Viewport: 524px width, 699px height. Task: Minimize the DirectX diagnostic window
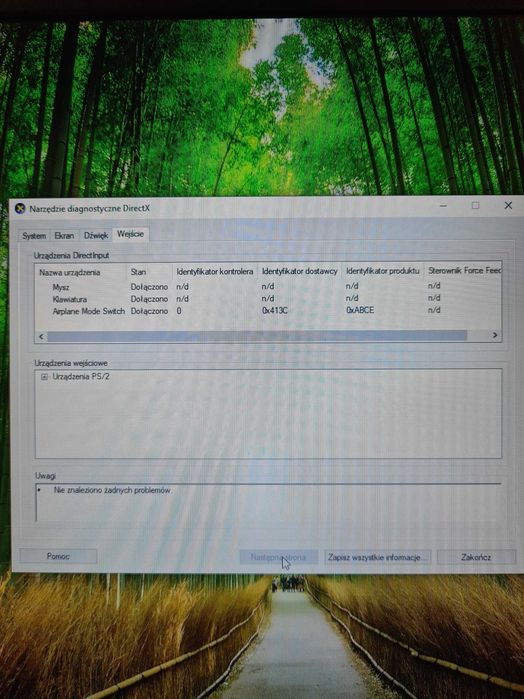pyautogui.click(x=443, y=206)
